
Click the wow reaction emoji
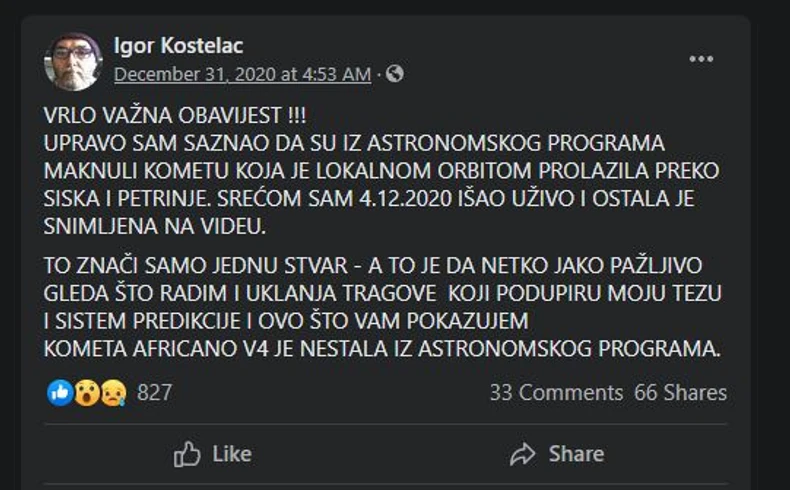pyautogui.click(x=85, y=392)
